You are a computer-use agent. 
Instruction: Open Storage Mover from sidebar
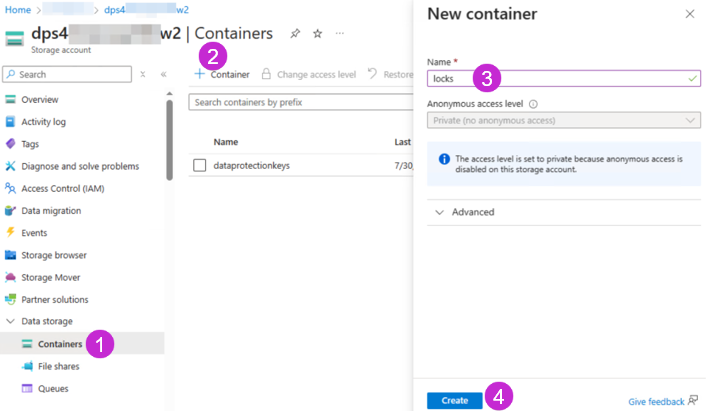point(58,277)
